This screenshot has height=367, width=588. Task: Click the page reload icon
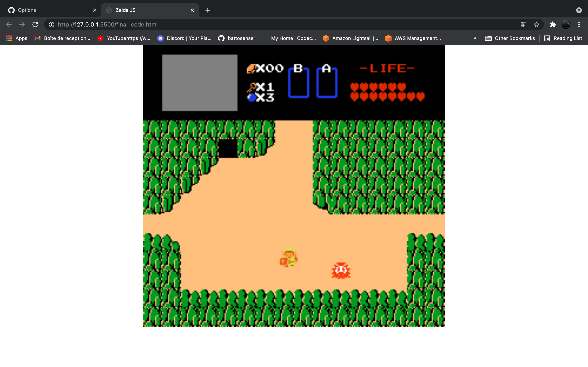[35, 24]
